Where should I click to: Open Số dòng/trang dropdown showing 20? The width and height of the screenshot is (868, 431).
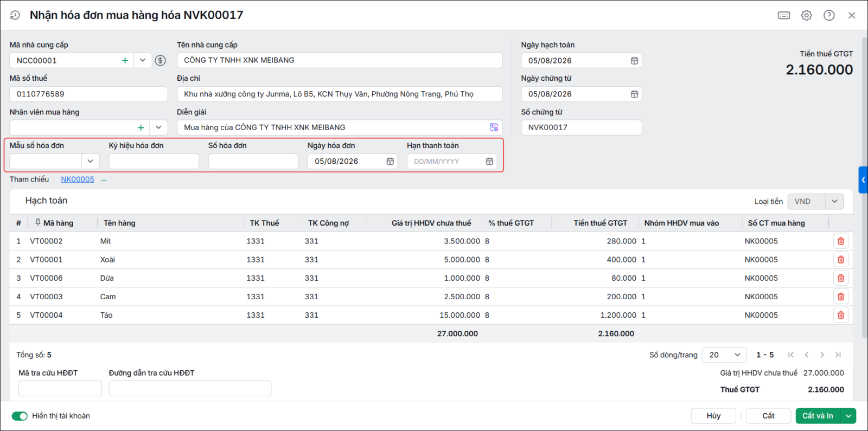point(724,355)
